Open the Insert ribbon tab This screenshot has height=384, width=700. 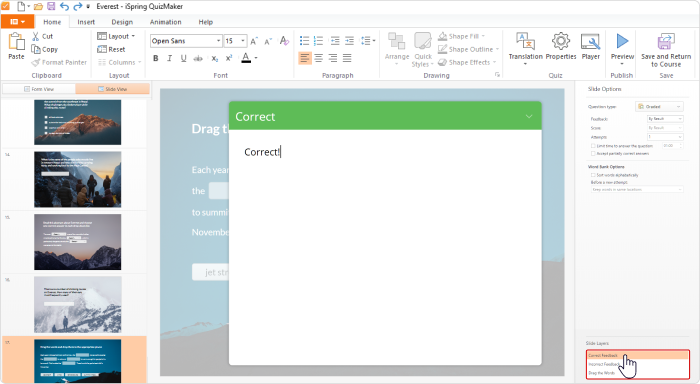coord(86,22)
